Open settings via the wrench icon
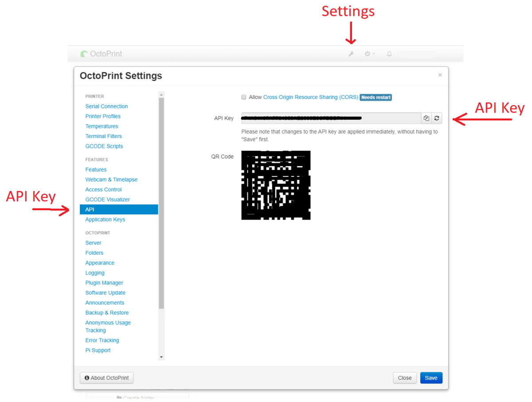The height and width of the screenshot is (402, 532). click(x=351, y=54)
